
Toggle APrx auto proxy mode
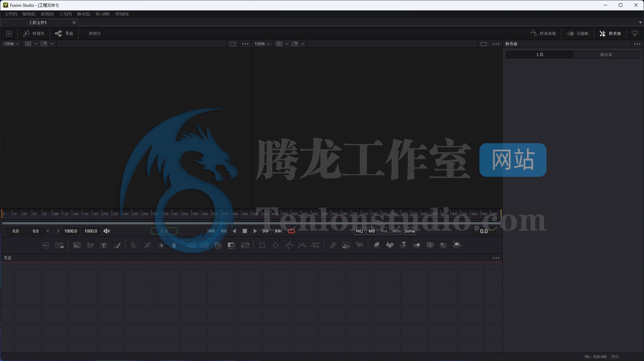(x=396, y=231)
